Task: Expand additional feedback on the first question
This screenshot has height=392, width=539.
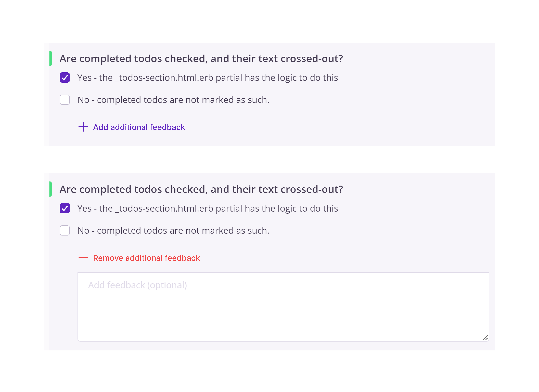Action: pyautogui.click(x=139, y=127)
